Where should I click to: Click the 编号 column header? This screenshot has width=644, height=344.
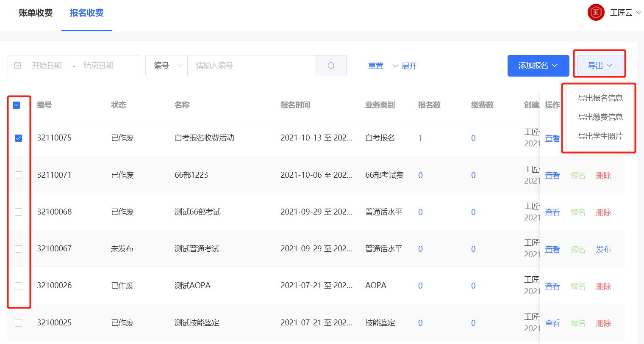click(44, 105)
